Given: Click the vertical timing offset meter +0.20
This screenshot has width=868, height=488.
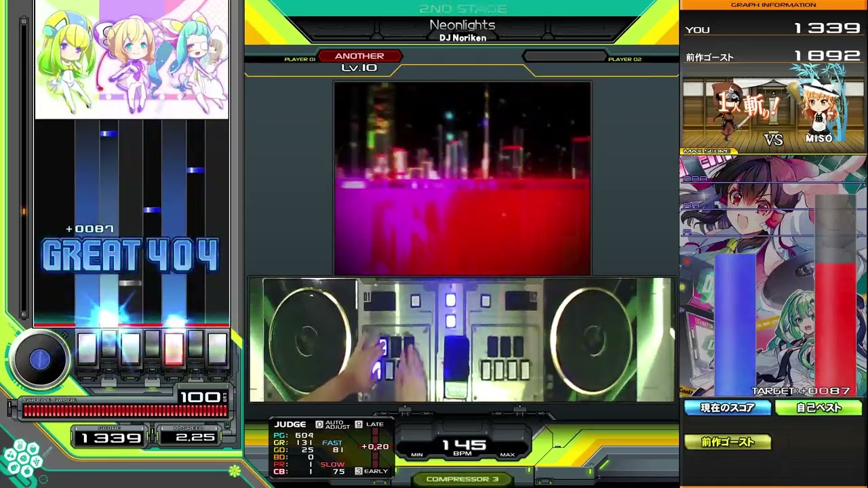Looking at the screenshot, I should pos(374,447).
